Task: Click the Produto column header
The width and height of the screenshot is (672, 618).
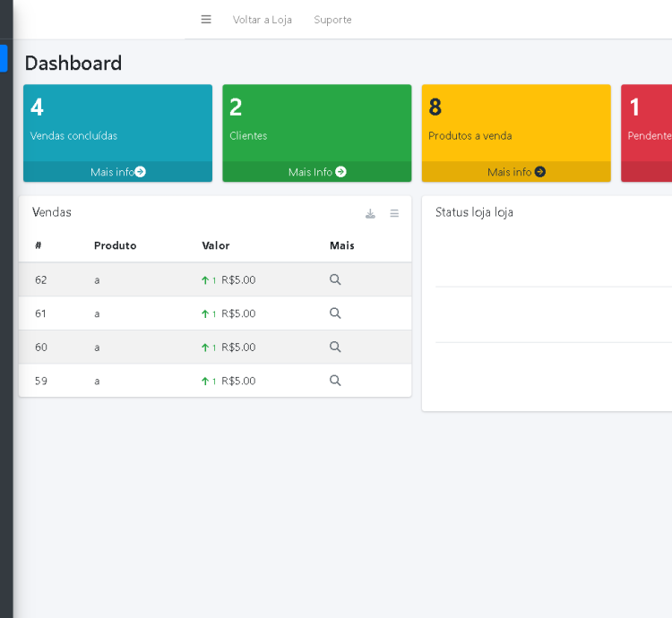Action: (x=115, y=245)
